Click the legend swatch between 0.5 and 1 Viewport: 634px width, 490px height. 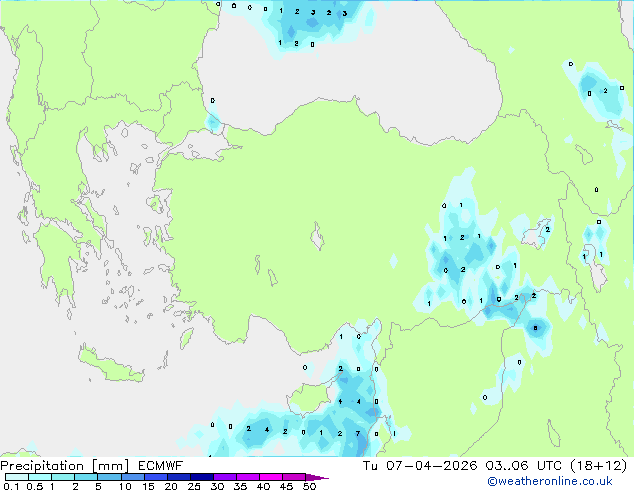point(40,477)
